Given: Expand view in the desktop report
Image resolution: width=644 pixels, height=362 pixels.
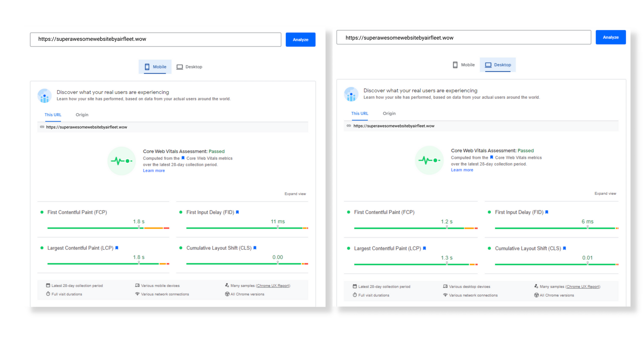Looking at the screenshot, I should (605, 194).
